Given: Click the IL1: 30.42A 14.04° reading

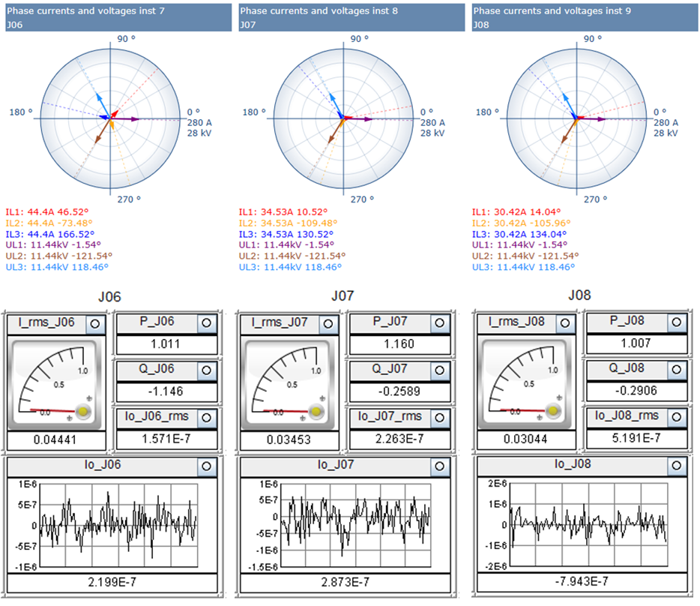Looking at the screenshot, I should (x=516, y=211).
